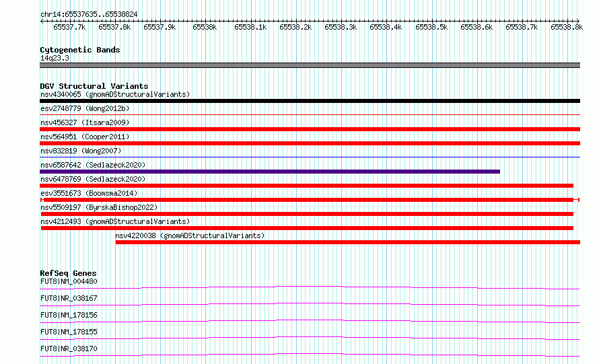Click the 14q23.3 band label
599x364 pixels.
(55, 58)
